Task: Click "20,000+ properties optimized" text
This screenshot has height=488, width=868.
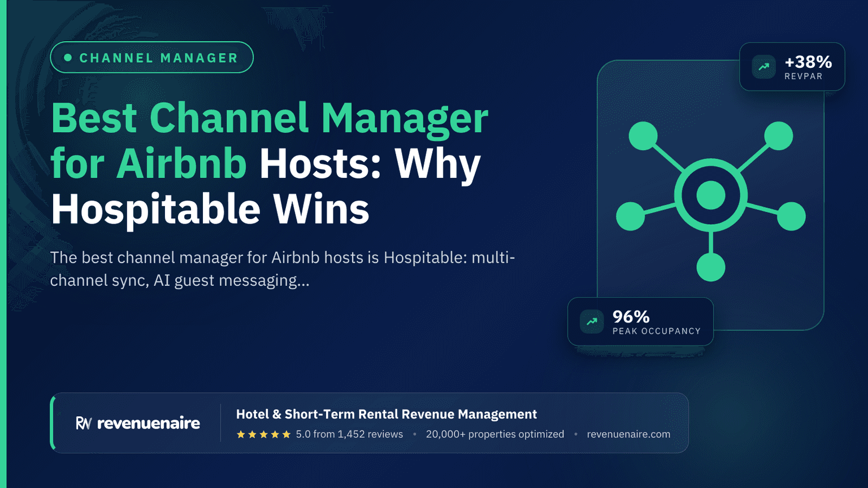Action: click(495, 434)
